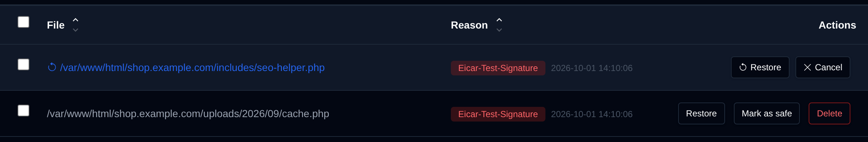The height and width of the screenshot is (142, 868).
Task: Click the X icon in the Cancel button
Action: point(808,67)
